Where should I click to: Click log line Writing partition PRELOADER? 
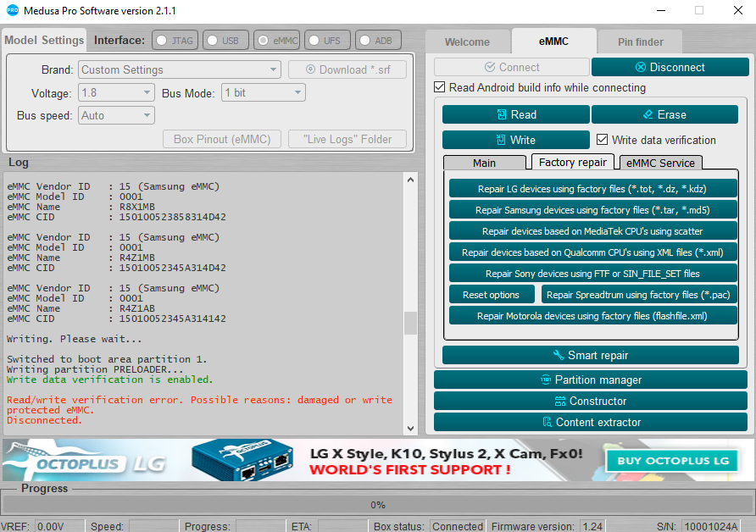[x=95, y=369]
